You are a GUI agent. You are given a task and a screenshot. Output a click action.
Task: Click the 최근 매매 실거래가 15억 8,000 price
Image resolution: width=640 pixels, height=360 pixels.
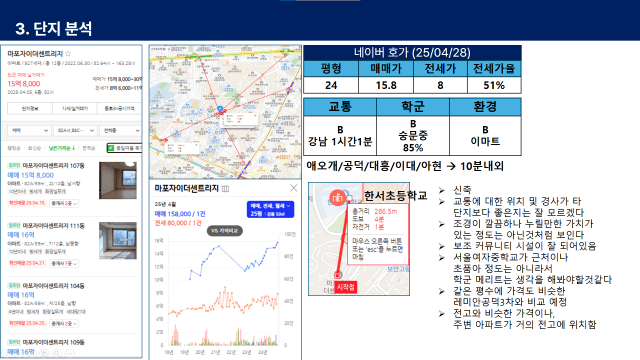[24, 84]
